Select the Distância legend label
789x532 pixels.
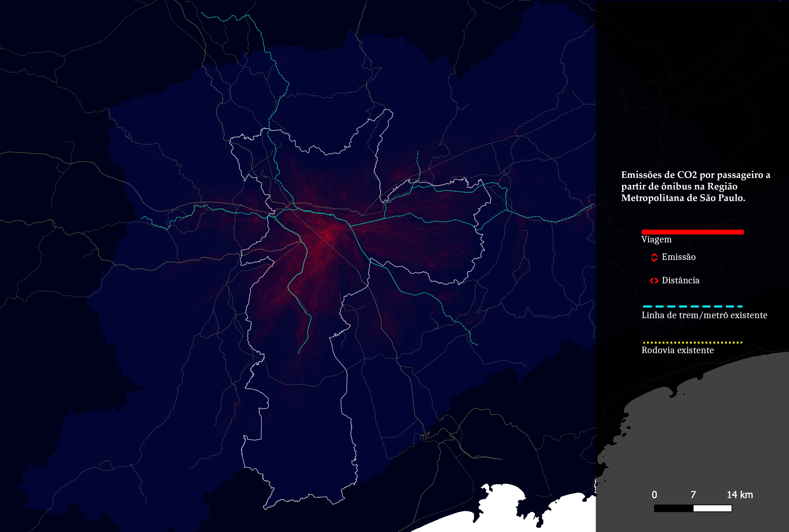(680, 280)
